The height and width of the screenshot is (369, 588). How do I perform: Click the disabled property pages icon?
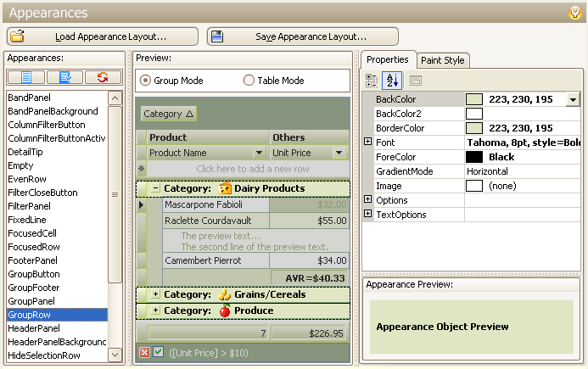416,81
